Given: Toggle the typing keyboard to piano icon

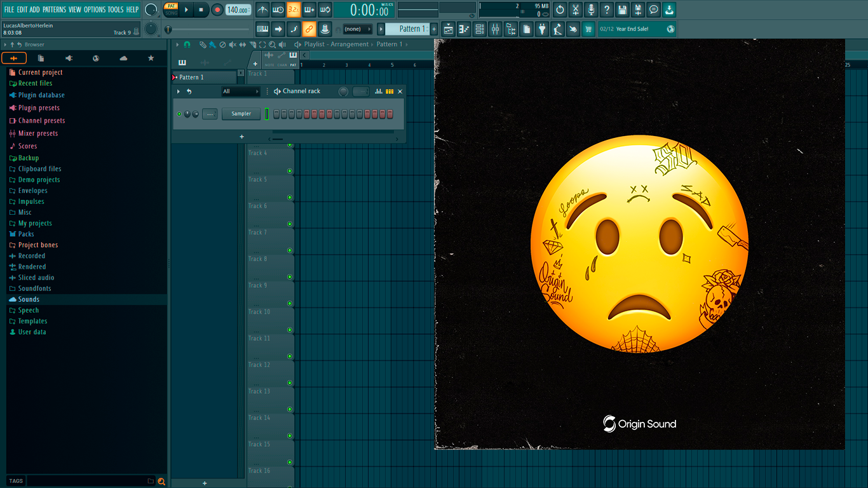Looking at the screenshot, I should [262, 29].
